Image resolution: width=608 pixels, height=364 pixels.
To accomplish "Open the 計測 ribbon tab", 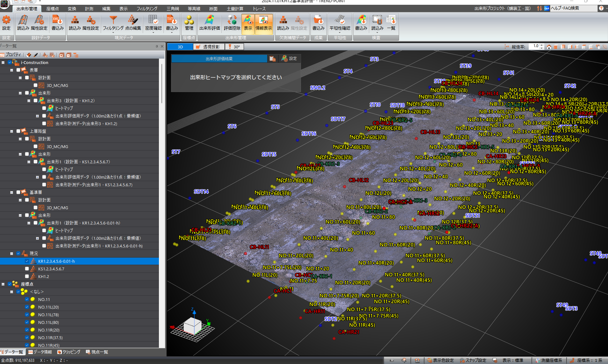I will (x=89, y=9).
